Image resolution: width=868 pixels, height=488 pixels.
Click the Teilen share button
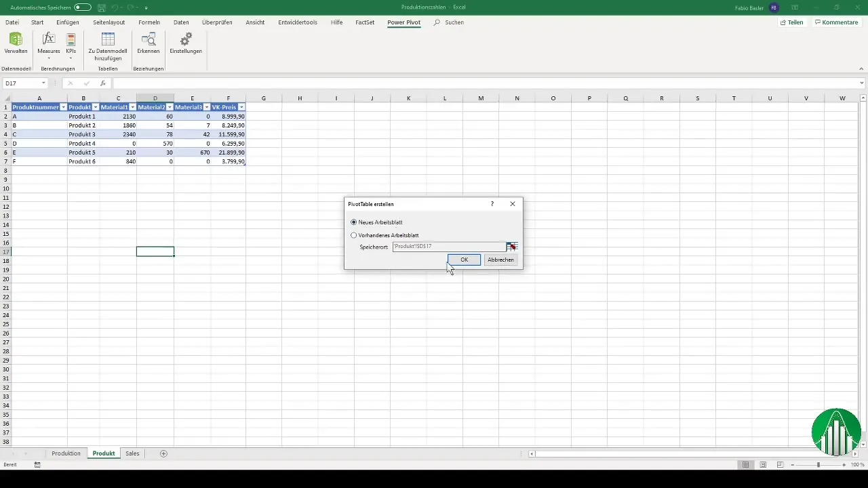pyautogui.click(x=792, y=22)
